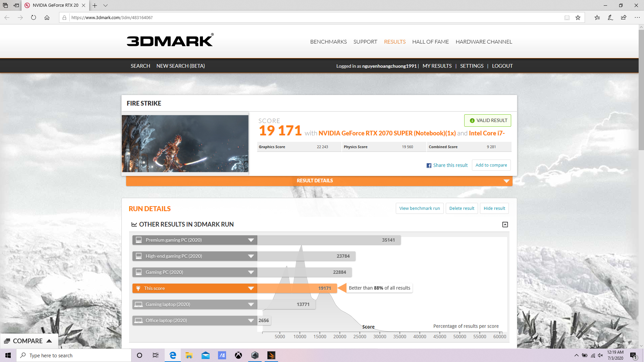The image size is (644, 362).
Task: Open Cortana from the taskbar
Action: pos(140,356)
